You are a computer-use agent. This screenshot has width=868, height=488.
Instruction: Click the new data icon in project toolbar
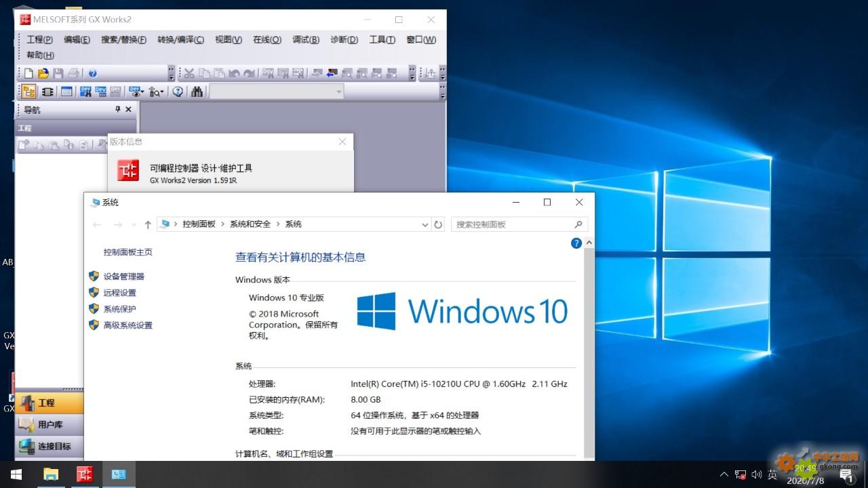24,144
